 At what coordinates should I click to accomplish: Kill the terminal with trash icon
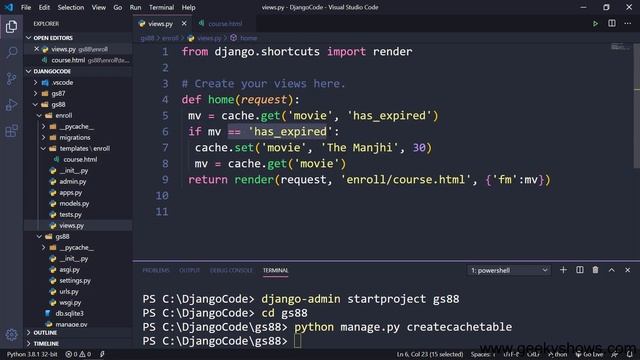[x=596, y=270]
